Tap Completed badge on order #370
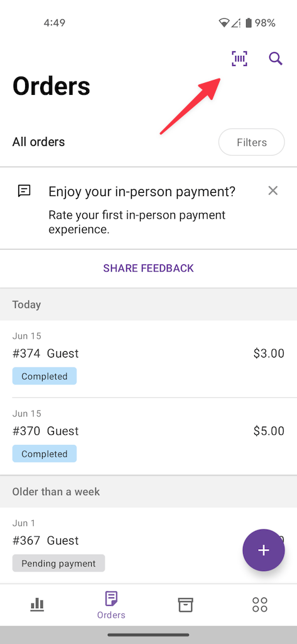This screenshot has height=644, width=297. [x=45, y=454]
